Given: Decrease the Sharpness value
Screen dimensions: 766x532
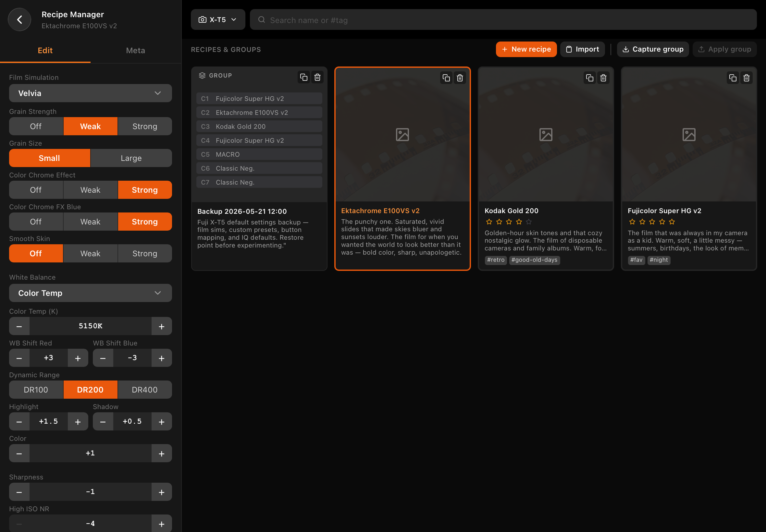Looking at the screenshot, I should (19, 492).
